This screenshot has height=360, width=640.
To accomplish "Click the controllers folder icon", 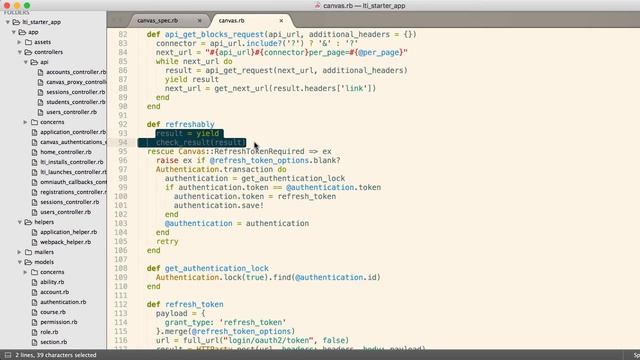I will pyautogui.click(x=28, y=52).
